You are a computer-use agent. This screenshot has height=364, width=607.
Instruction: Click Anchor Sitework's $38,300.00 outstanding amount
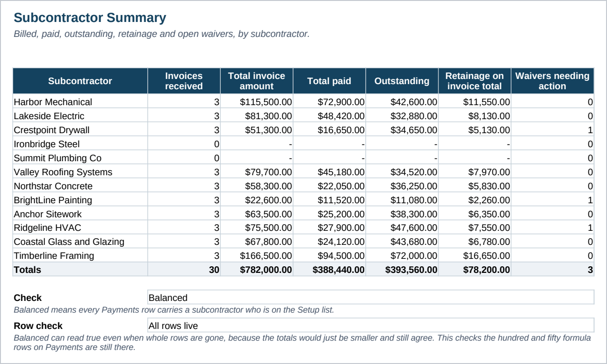pos(402,214)
